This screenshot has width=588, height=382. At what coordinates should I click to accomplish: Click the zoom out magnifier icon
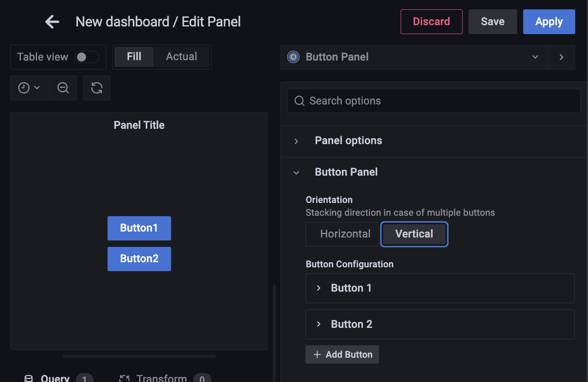[x=63, y=88]
